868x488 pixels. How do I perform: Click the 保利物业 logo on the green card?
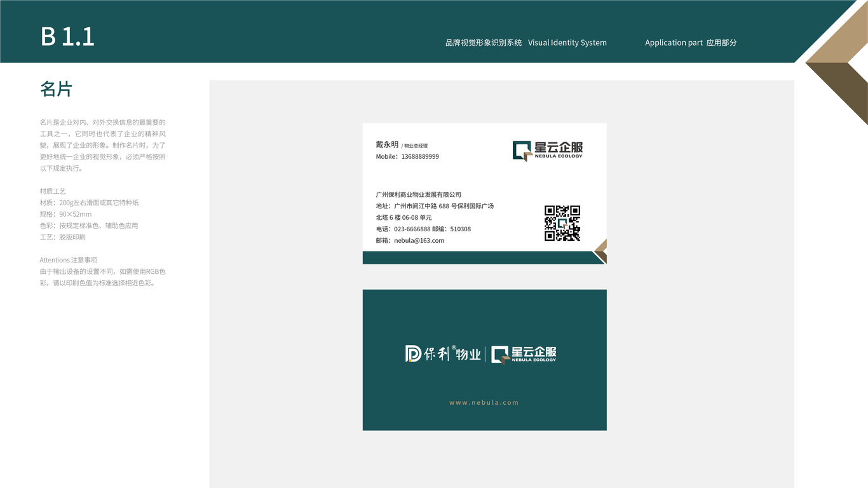pos(443,354)
